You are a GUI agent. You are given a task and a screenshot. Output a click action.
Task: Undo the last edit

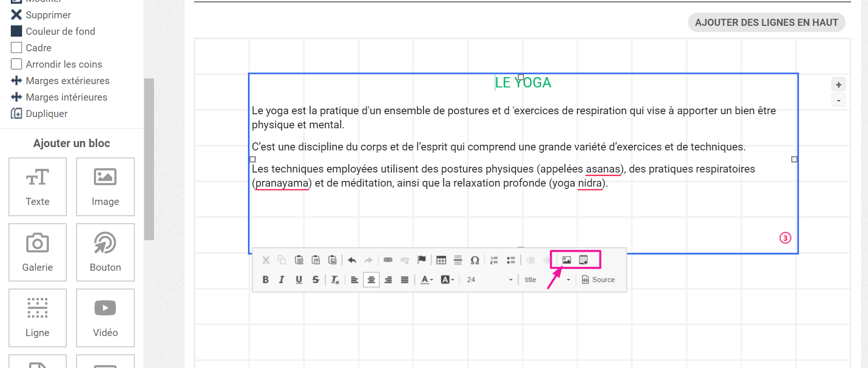point(352,260)
